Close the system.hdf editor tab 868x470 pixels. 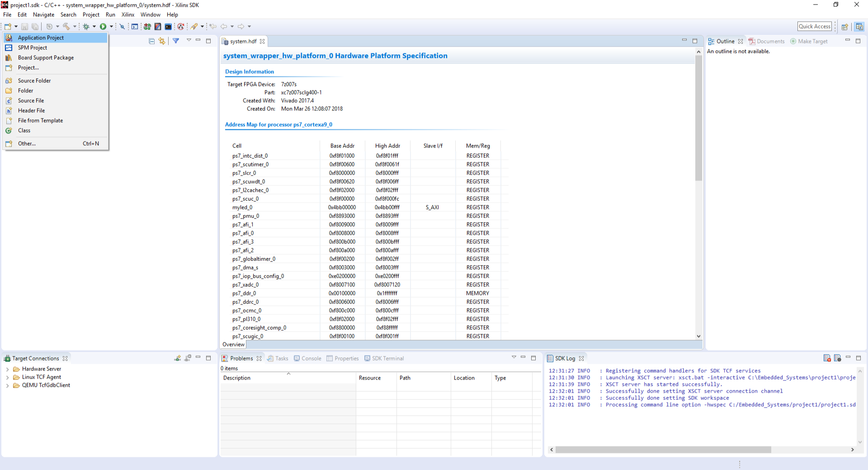(x=262, y=41)
